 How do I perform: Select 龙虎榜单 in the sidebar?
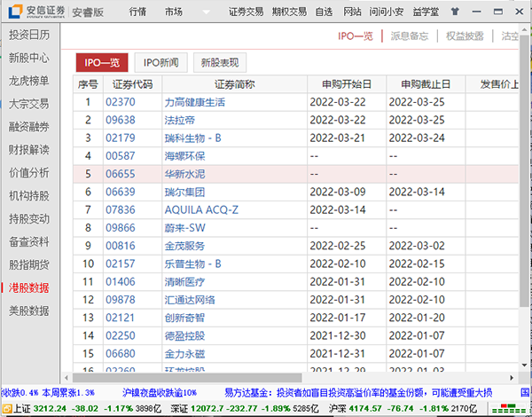click(x=29, y=81)
